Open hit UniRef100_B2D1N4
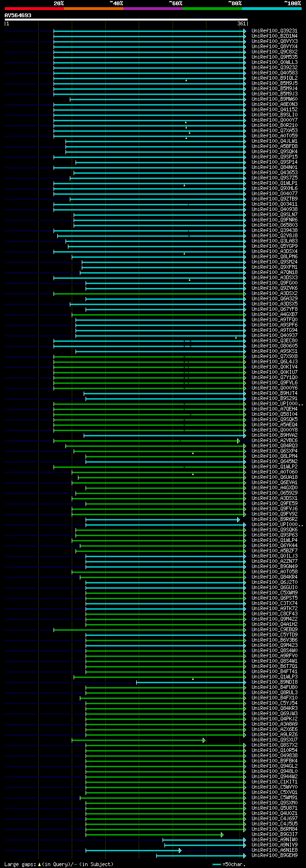The image size is (306, 868). (x=274, y=36)
